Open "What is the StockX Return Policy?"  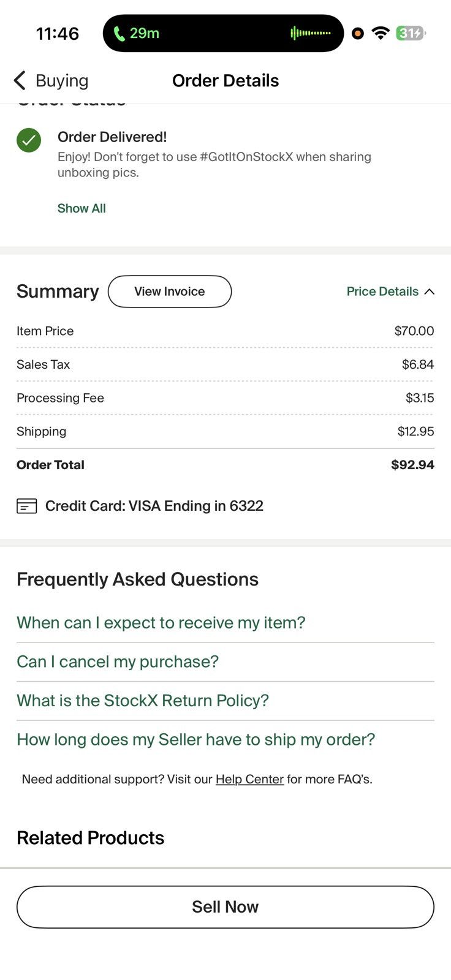(x=143, y=701)
